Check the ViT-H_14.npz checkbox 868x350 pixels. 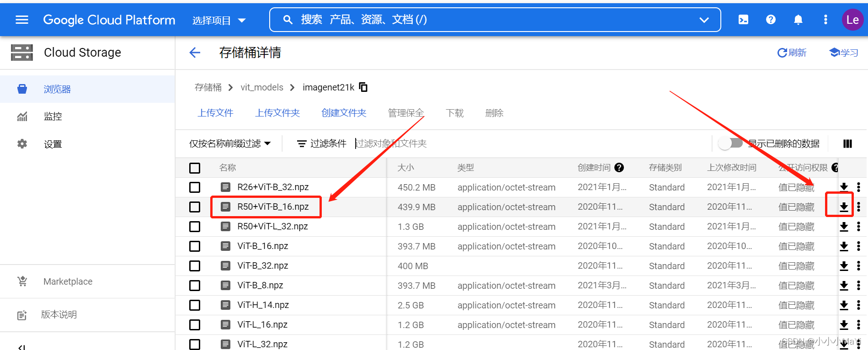[195, 305]
